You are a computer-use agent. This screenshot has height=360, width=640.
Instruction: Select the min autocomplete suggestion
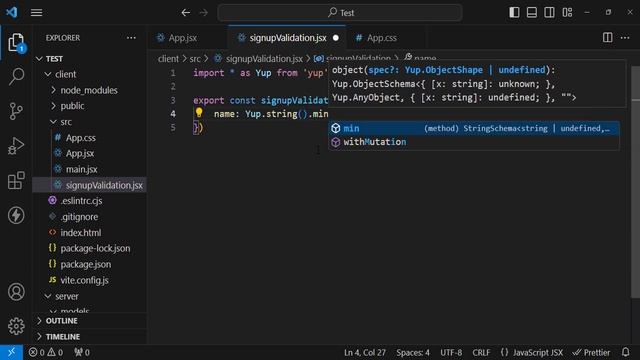474,128
